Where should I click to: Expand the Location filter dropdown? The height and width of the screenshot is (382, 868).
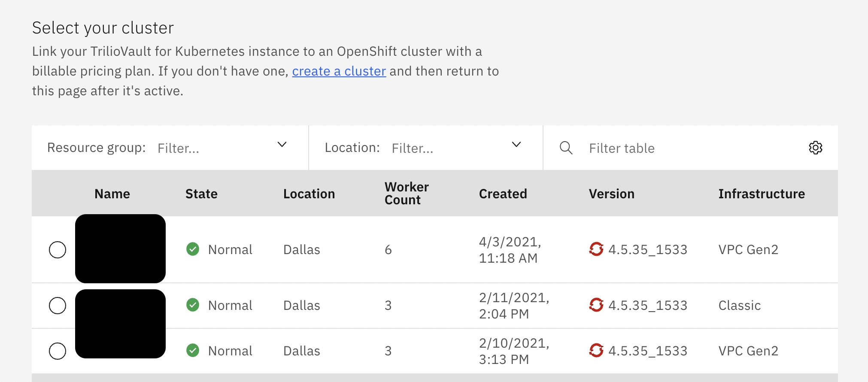click(516, 145)
